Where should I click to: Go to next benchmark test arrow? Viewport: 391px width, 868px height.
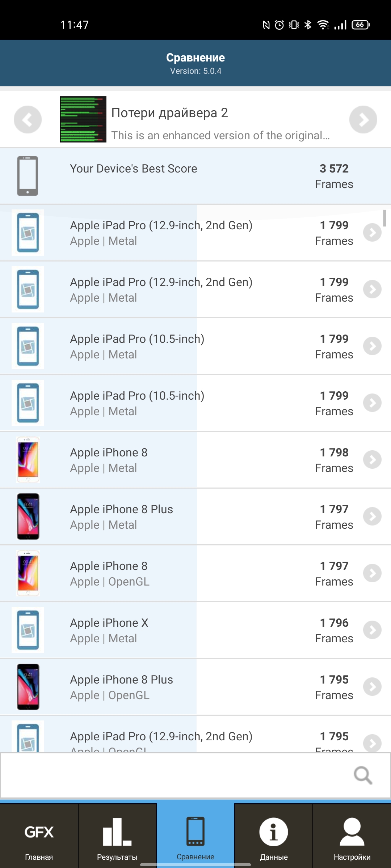point(363,120)
